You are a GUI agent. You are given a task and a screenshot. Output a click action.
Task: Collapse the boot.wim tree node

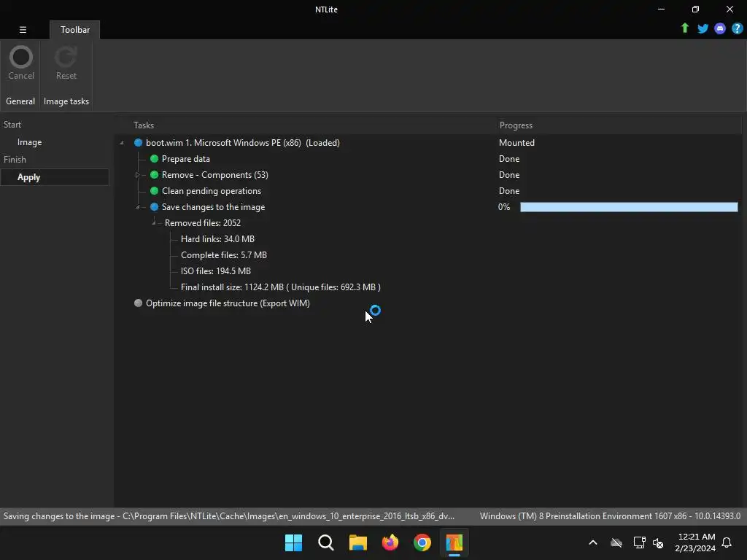pos(122,143)
